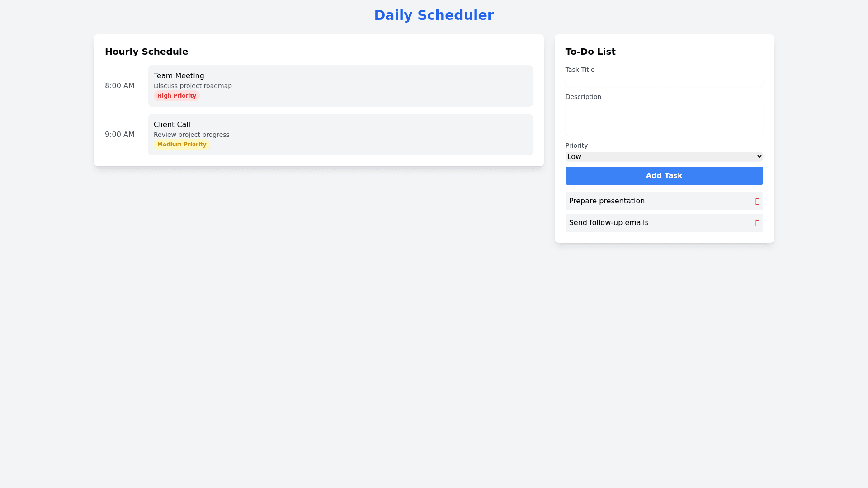Click the Daily Scheduler page title
The image size is (868, 488).
[x=434, y=15]
